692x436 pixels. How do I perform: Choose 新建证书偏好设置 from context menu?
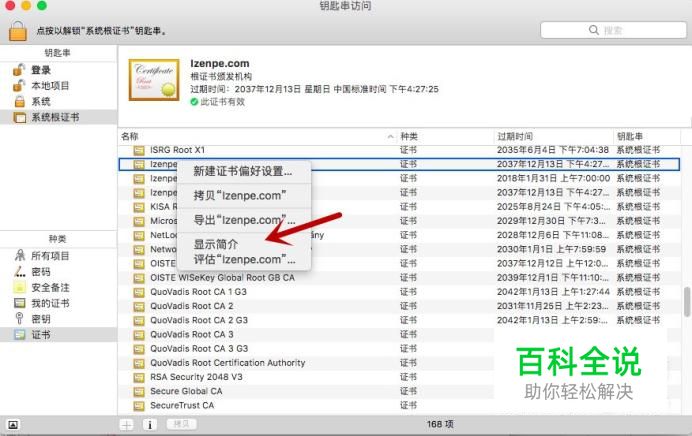(243, 171)
